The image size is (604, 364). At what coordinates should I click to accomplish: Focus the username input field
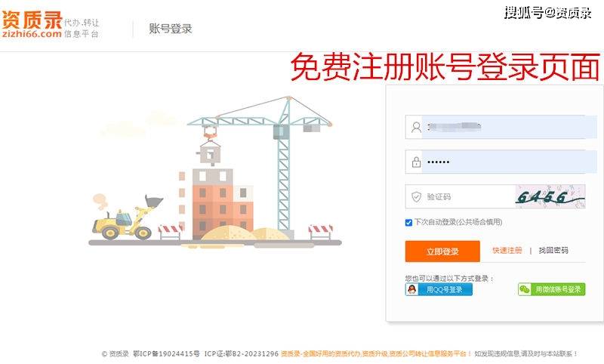click(501, 127)
